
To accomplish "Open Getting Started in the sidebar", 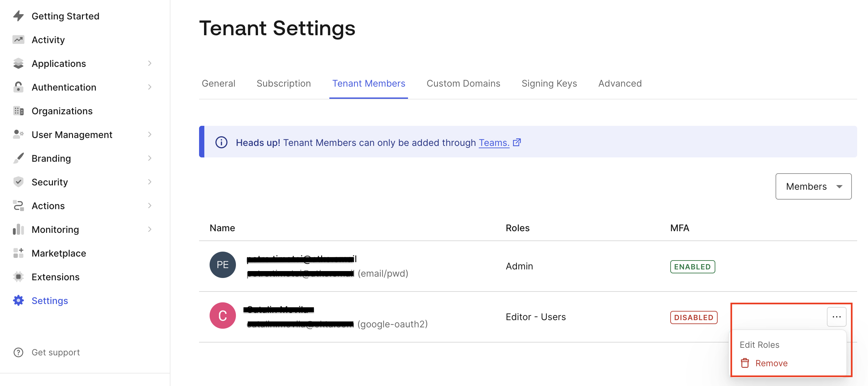I will [65, 16].
